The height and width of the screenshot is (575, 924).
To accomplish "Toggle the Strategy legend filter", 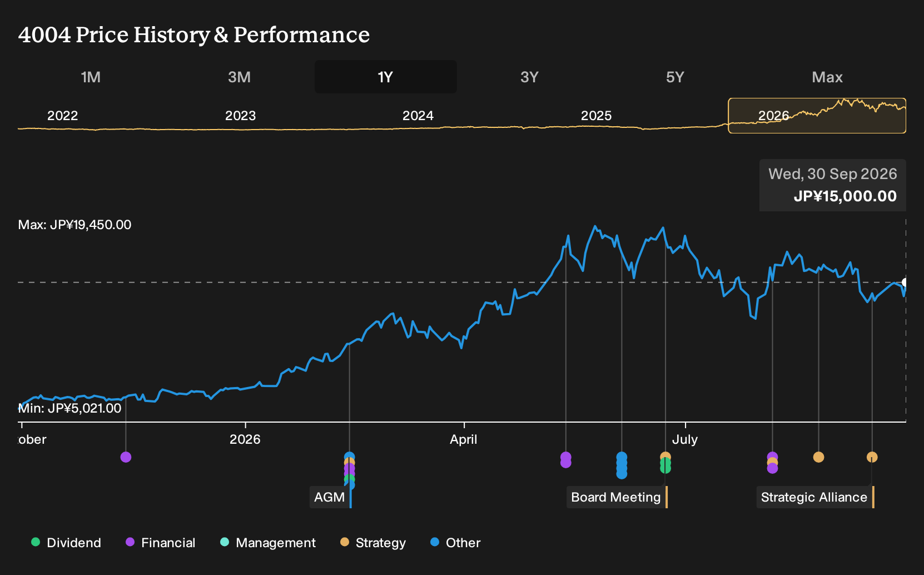I will [x=373, y=543].
